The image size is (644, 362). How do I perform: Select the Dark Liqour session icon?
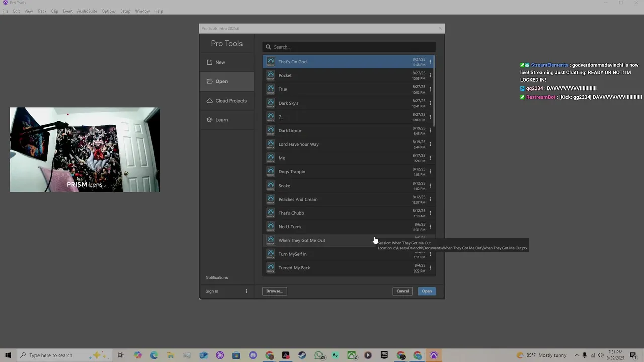(271, 131)
